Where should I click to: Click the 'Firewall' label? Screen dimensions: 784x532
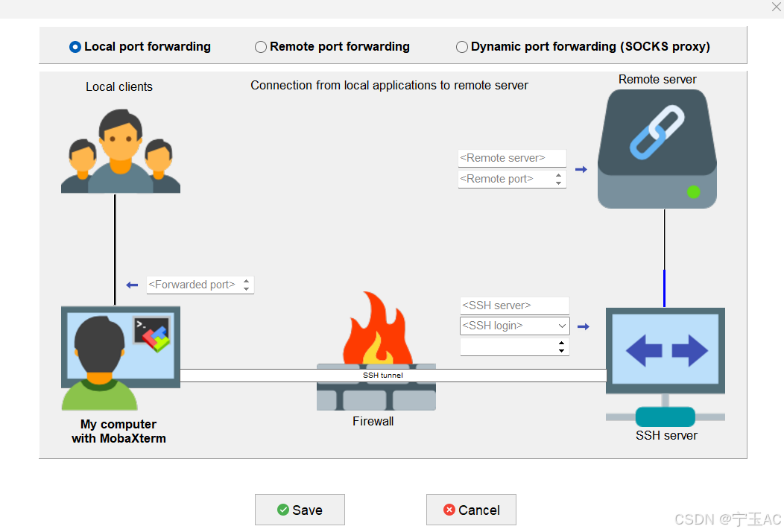(373, 421)
